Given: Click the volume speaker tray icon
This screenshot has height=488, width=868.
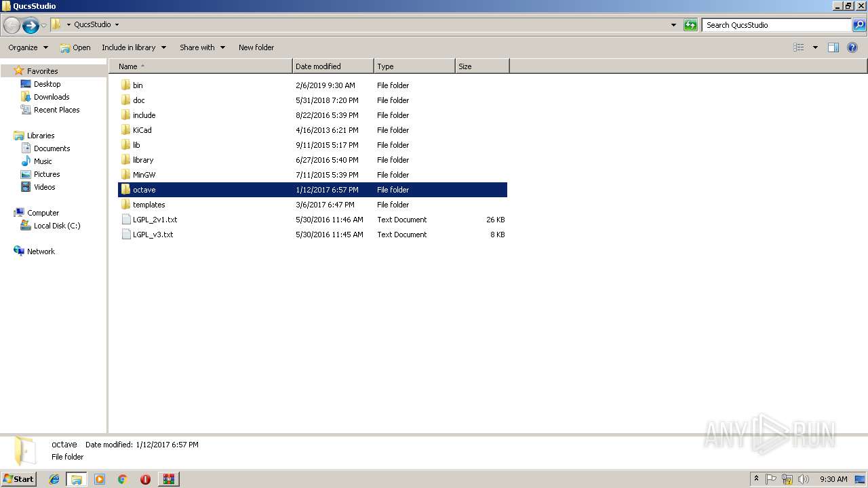Looking at the screenshot, I should pos(804,479).
